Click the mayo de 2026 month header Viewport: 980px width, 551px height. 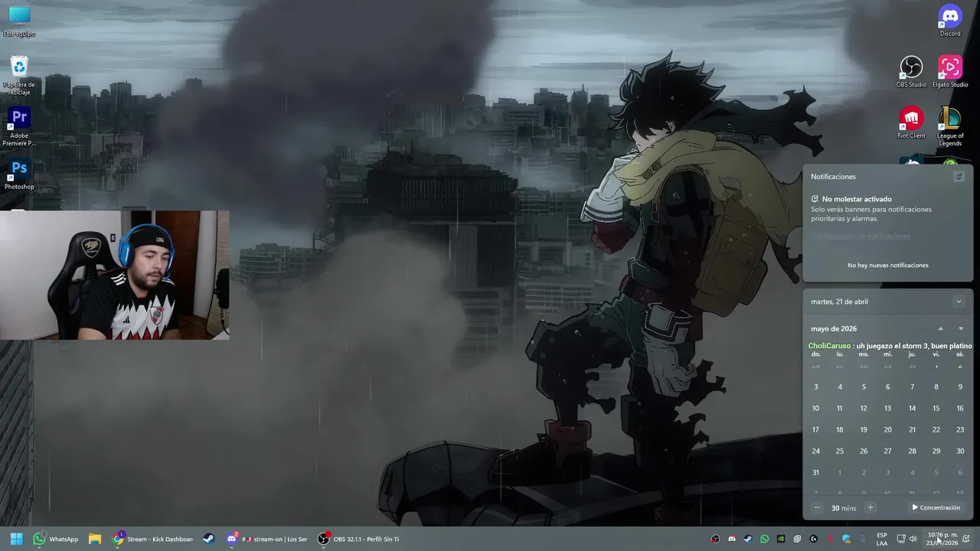coord(834,329)
